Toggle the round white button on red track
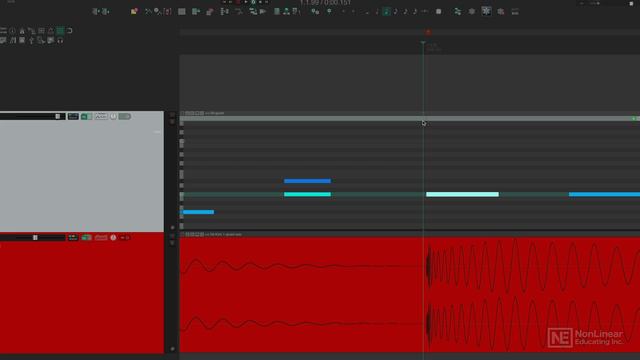 click(113, 238)
